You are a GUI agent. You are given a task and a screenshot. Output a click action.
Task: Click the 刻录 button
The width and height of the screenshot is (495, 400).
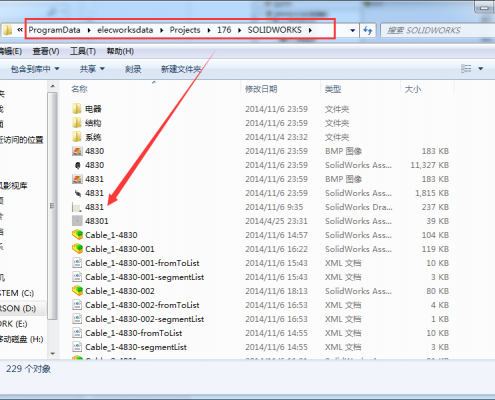tap(133, 69)
